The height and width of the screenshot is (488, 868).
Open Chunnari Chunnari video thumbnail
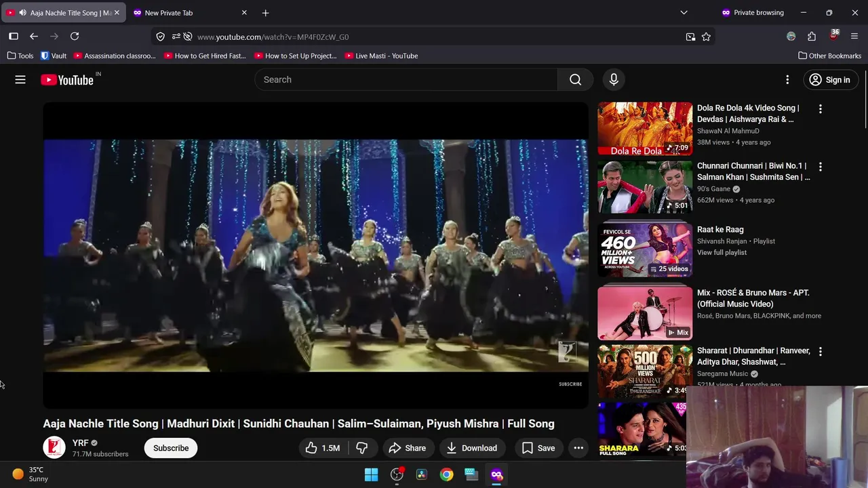coord(645,187)
